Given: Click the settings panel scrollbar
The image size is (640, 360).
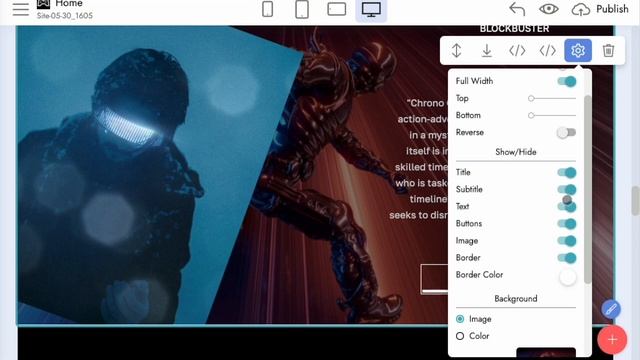Looking at the screenshot, I should 587,189.
